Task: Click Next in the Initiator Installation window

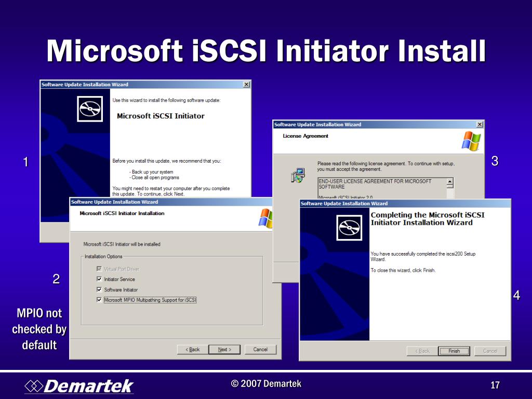Action: coord(224,350)
